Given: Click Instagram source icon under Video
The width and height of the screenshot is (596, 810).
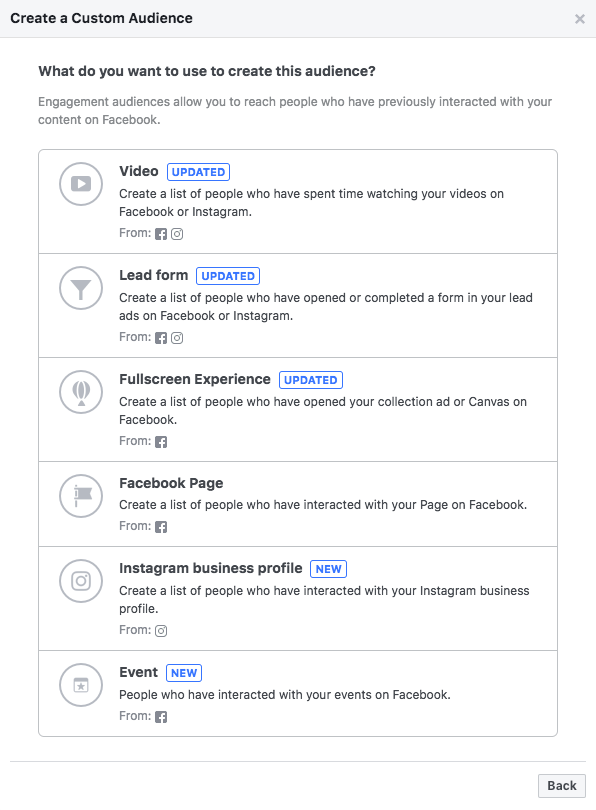Looking at the screenshot, I should click(x=177, y=234).
